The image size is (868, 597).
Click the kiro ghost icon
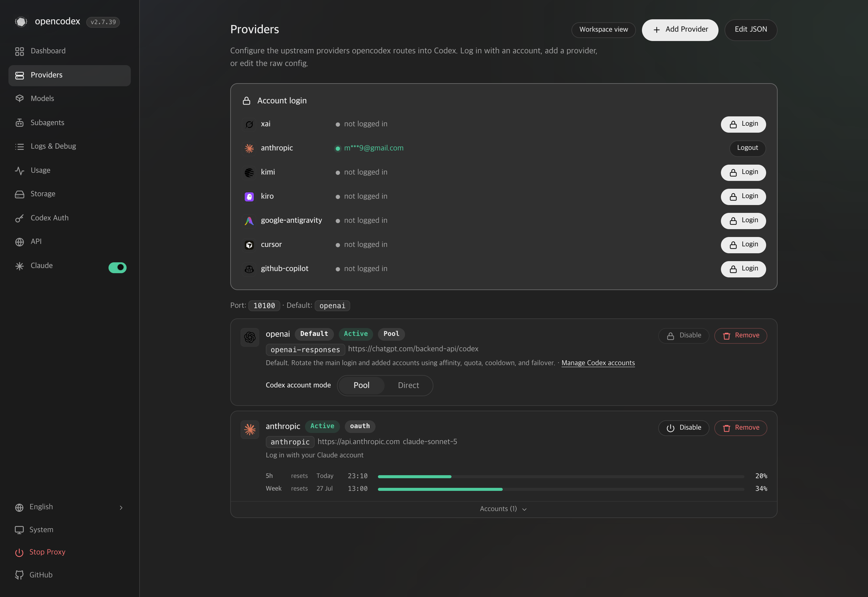[x=249, y=197]
